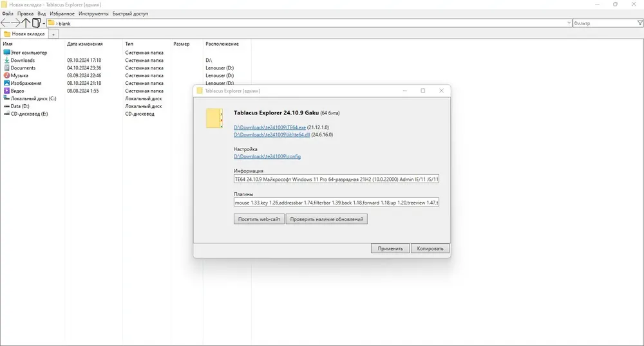Select the Data (D:) drive icon

(x=6, y=106)
